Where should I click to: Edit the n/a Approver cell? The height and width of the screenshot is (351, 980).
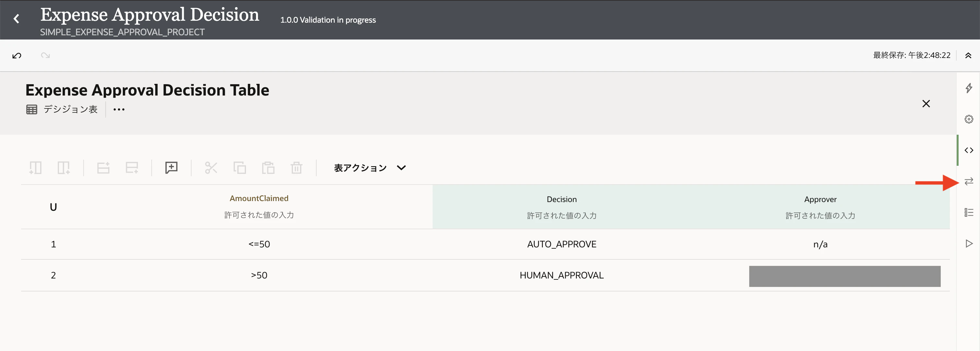click(x=820, y=244)
